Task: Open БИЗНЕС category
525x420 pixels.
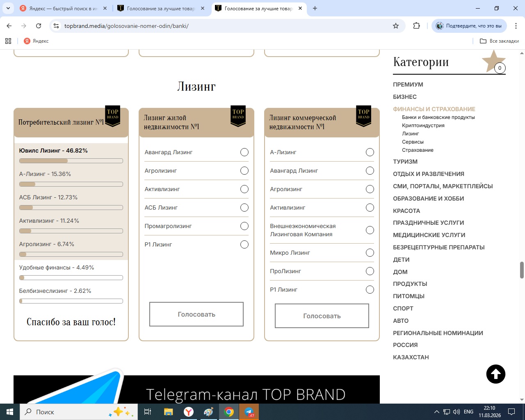Action: [x=405, y=97]
